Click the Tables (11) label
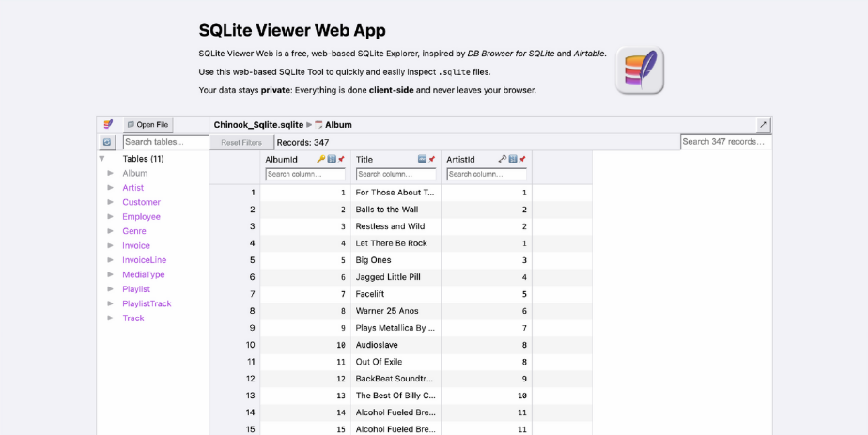 144,159
